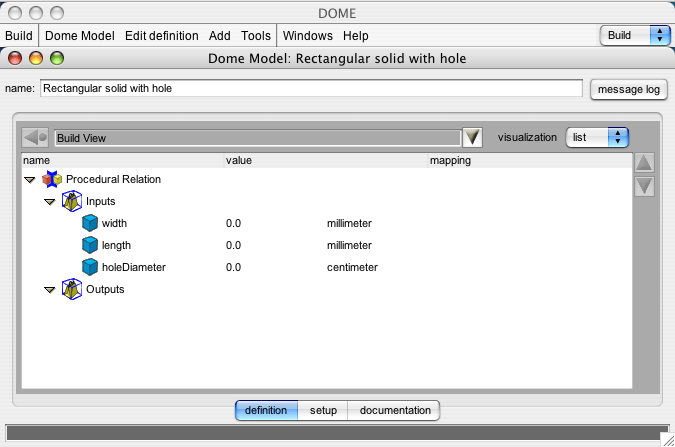Select the length parameter row
Screen dimensions: 675x447
click(327, 245)
